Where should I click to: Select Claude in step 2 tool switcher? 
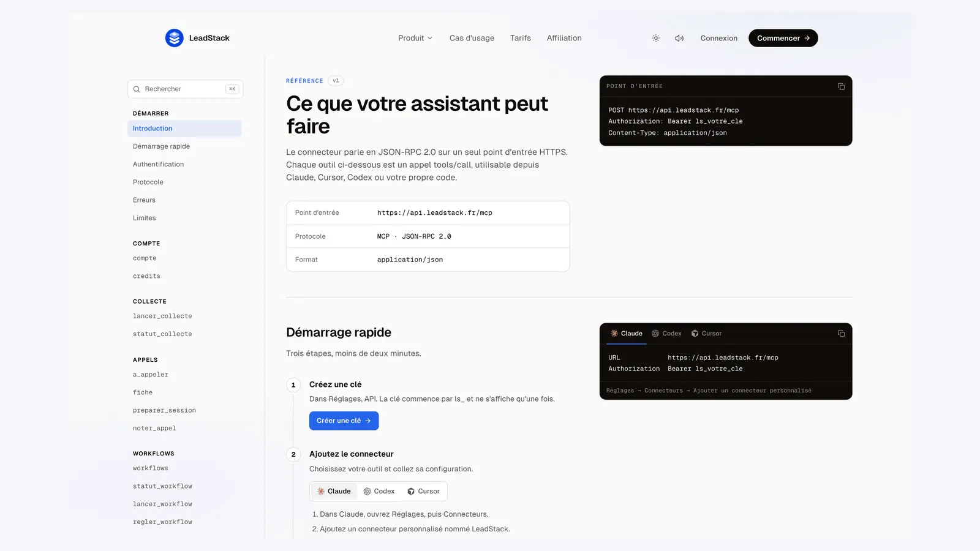(334, 492)
